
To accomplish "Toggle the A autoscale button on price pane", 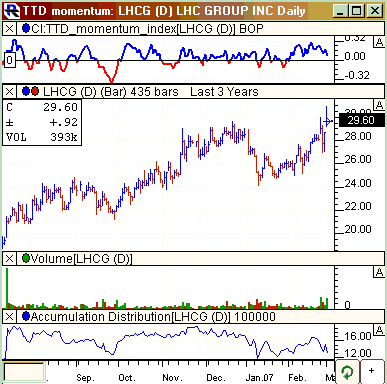I will coord(379,105).
